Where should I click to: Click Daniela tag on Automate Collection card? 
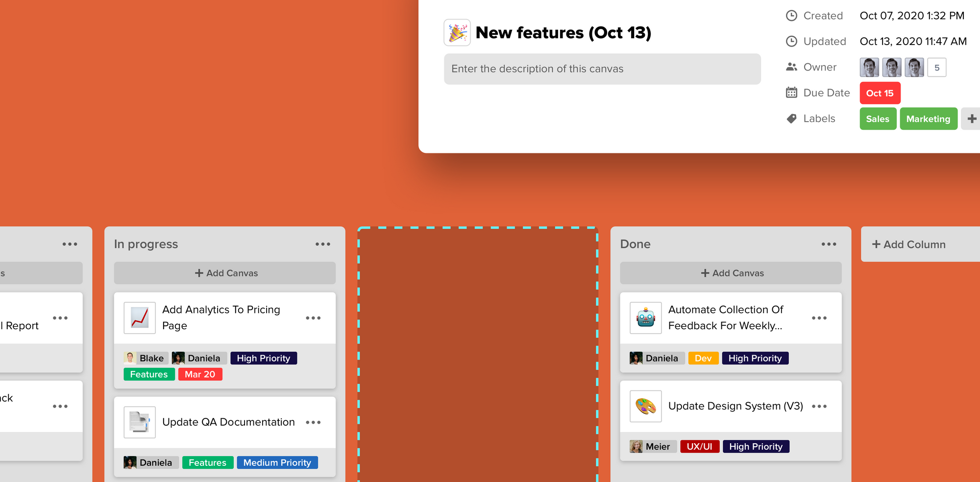pos(657,358)
